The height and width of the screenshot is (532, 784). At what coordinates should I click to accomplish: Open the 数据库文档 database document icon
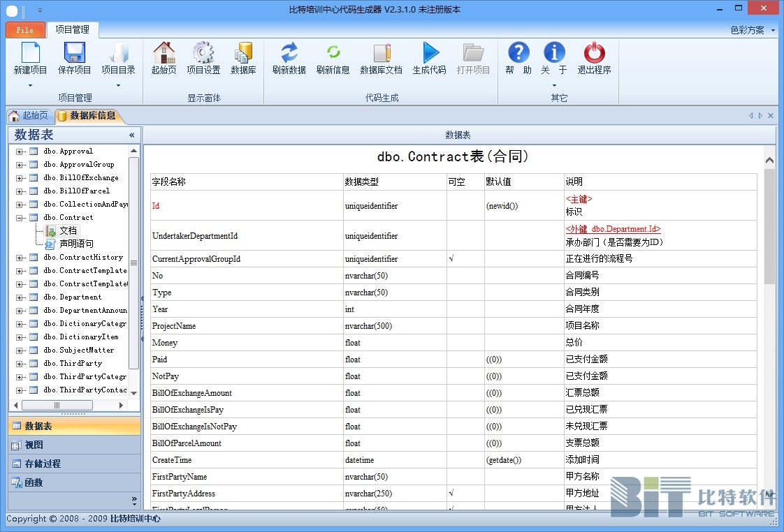[x=381, y=53]
